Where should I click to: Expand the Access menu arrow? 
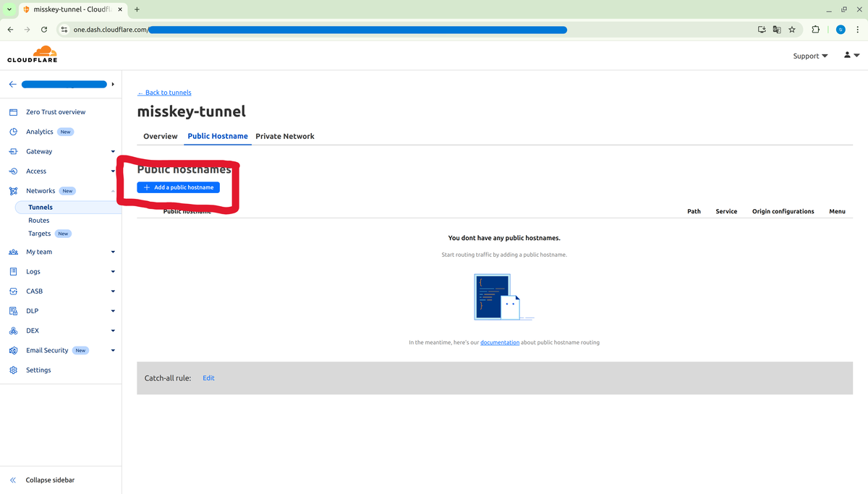pos(113,171)
